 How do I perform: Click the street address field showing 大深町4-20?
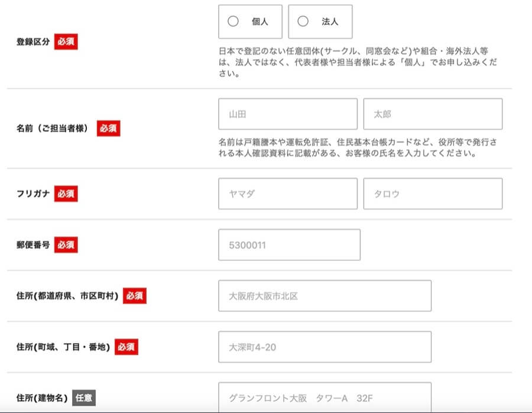coord(325,347)
